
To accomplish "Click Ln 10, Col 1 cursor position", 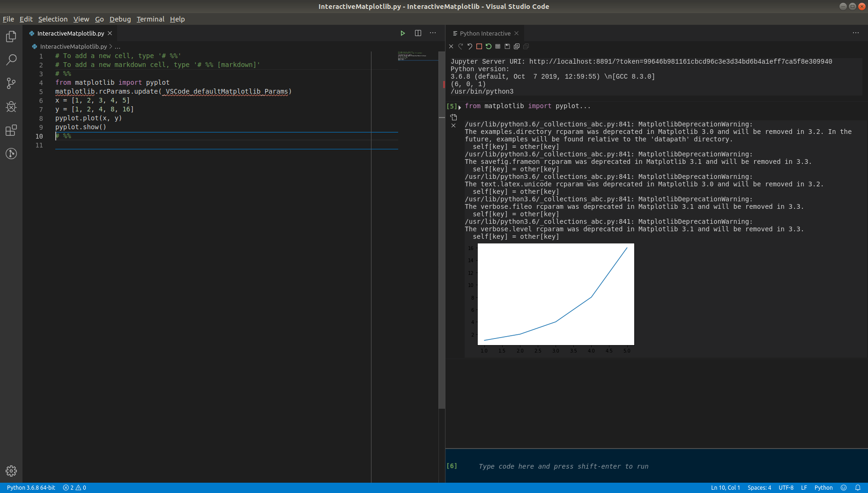I will tap(725, 488).
